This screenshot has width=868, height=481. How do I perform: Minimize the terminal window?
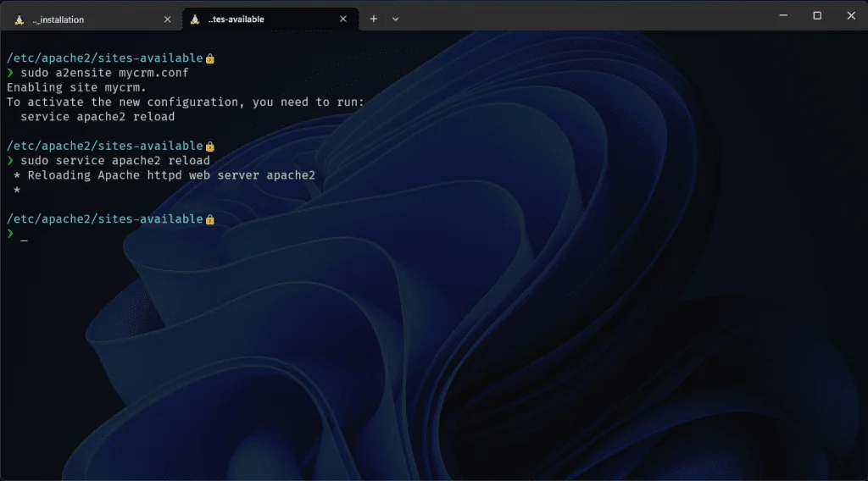click(783, 15)
